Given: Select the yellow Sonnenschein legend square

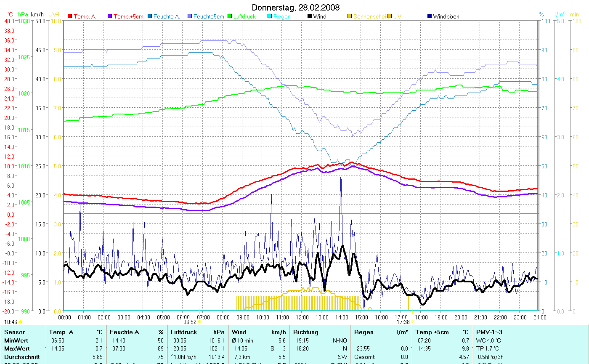Looking at the screenshot, I should 350,16.
